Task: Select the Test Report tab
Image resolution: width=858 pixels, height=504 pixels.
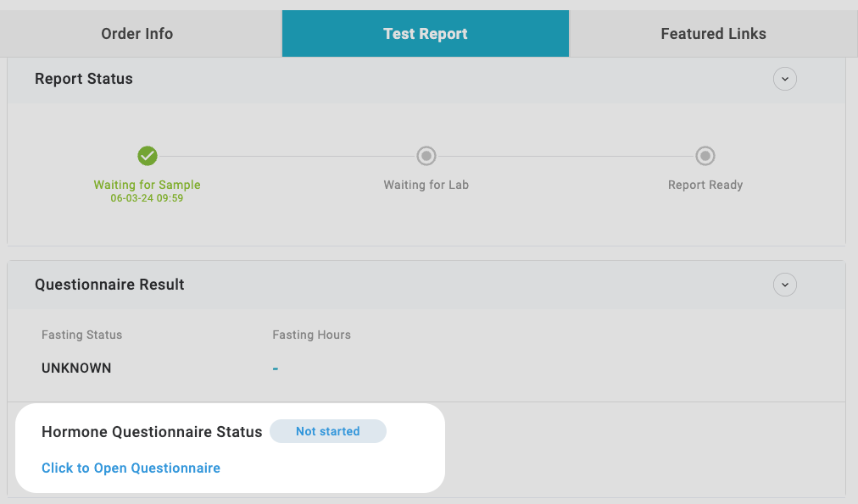Action: coord(425,34)
